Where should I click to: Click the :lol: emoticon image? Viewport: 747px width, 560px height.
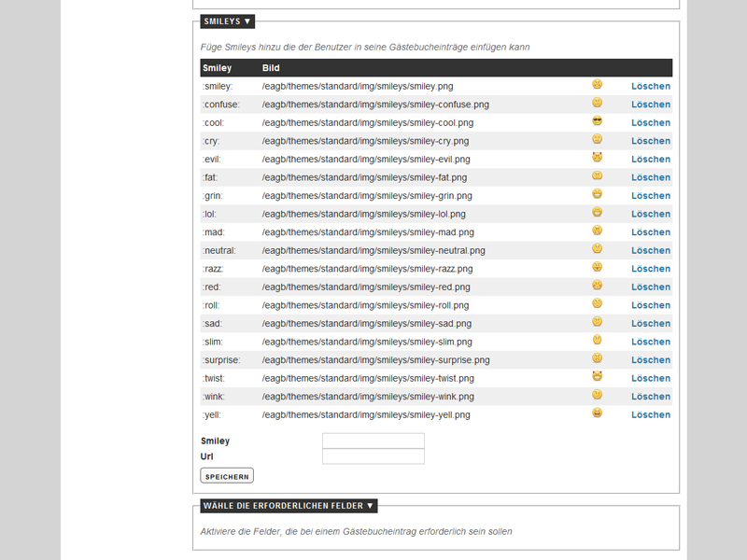click(597, 212)
